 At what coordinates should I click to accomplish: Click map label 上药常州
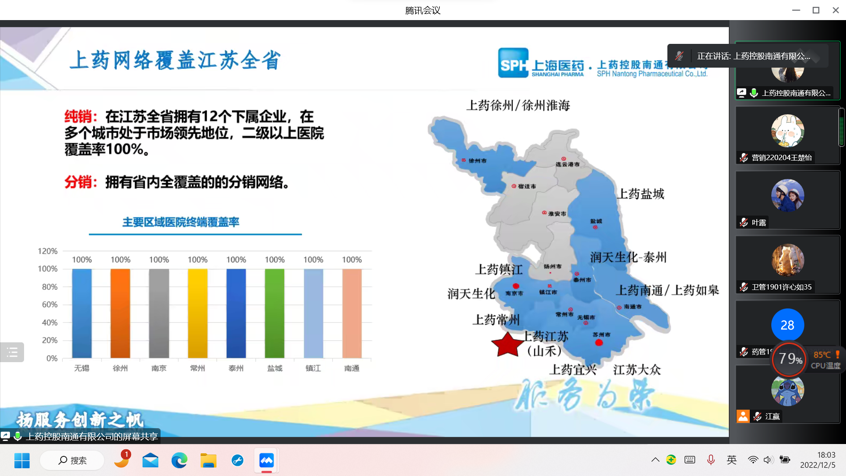496,320
